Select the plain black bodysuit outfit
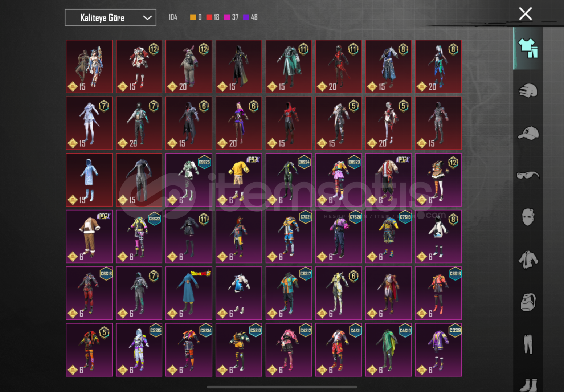The image size is (564, 392). (139, 180)
